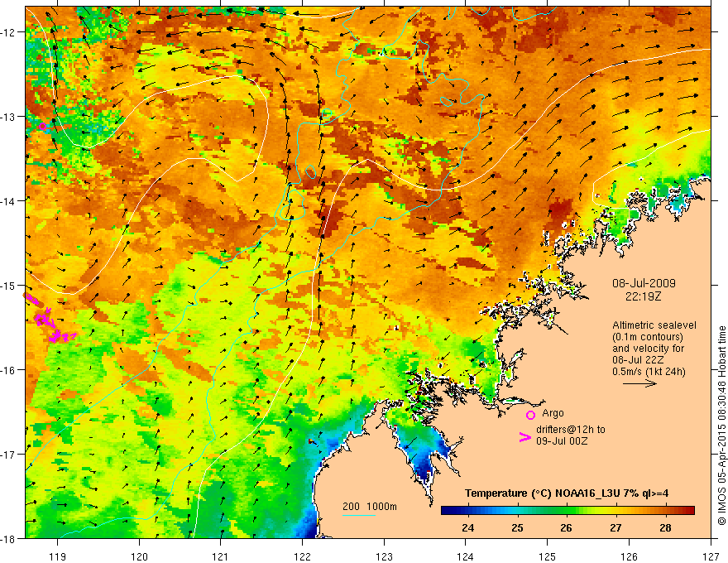
Task: Click latitude axis label -13
Action: tap(9, 117)
